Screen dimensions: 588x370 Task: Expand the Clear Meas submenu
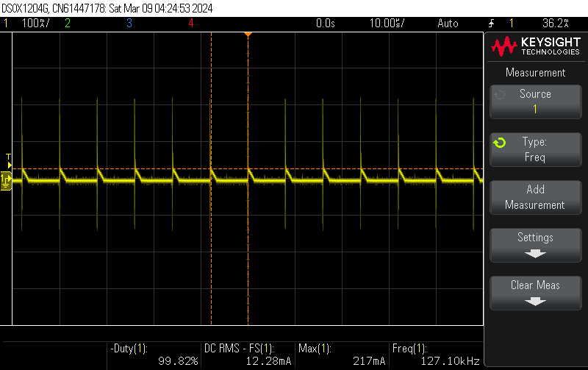coord(536,293)
